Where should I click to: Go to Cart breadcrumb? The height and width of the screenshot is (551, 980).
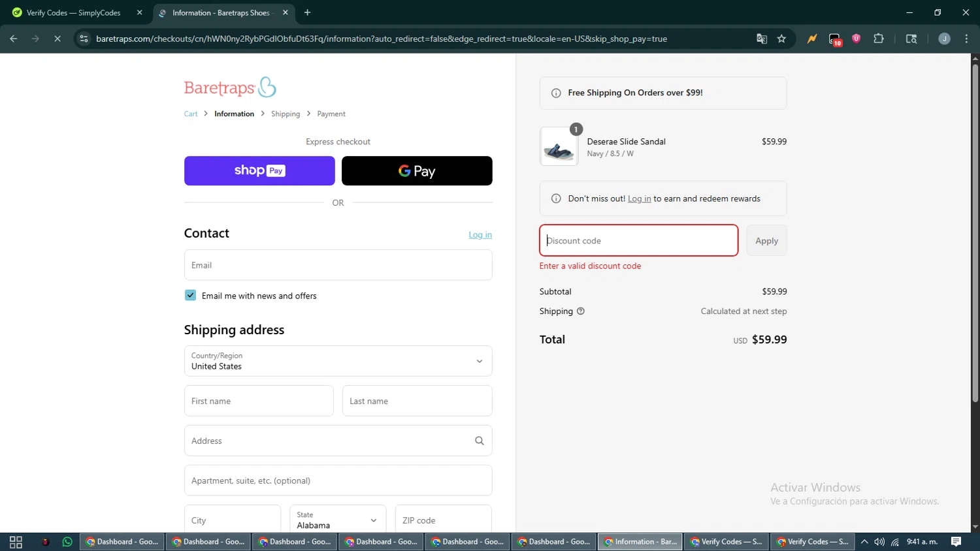click(191, 114)
